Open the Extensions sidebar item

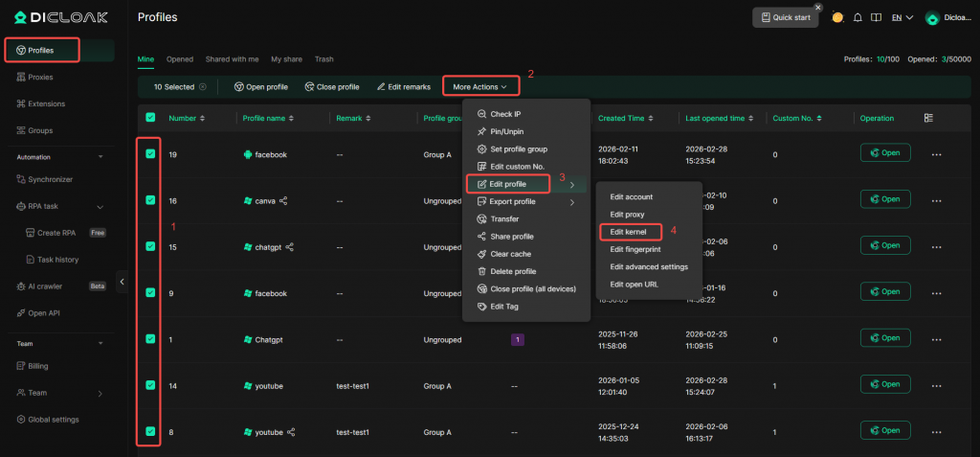[x=46, y=103]
